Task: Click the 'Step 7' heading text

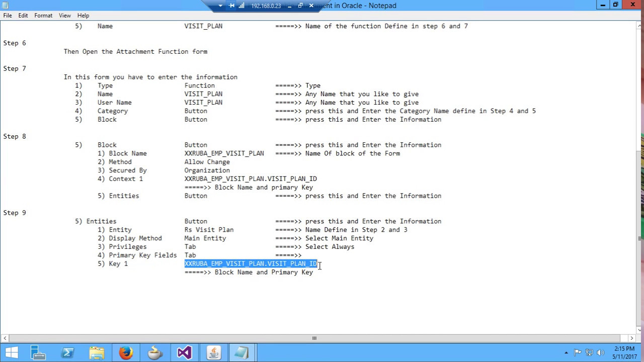Action: pyautogui.click(x=15, y=68)
